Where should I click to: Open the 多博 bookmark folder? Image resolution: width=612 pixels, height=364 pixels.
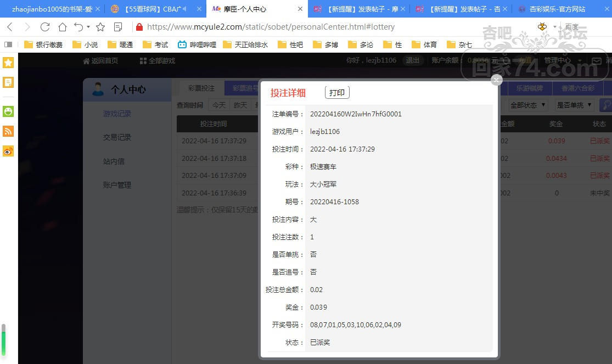tap(325, 44)
